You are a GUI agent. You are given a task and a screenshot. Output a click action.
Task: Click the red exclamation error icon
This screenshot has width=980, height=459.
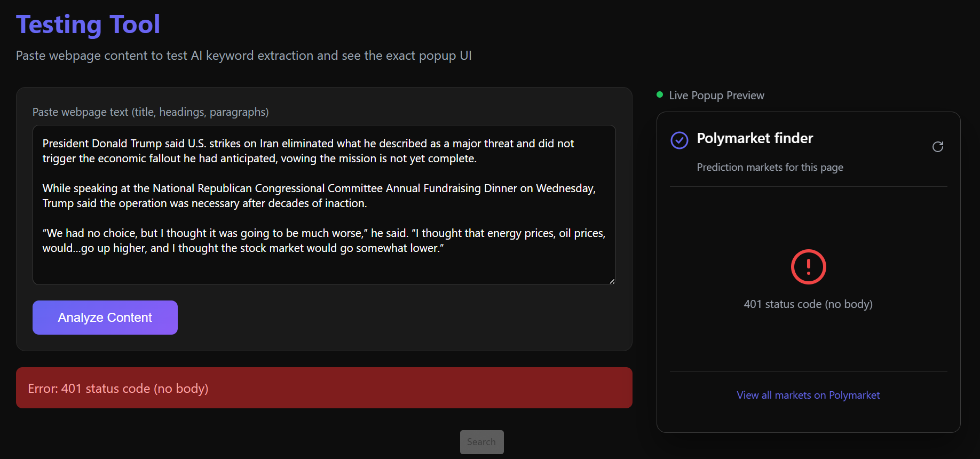pos(808,267)
